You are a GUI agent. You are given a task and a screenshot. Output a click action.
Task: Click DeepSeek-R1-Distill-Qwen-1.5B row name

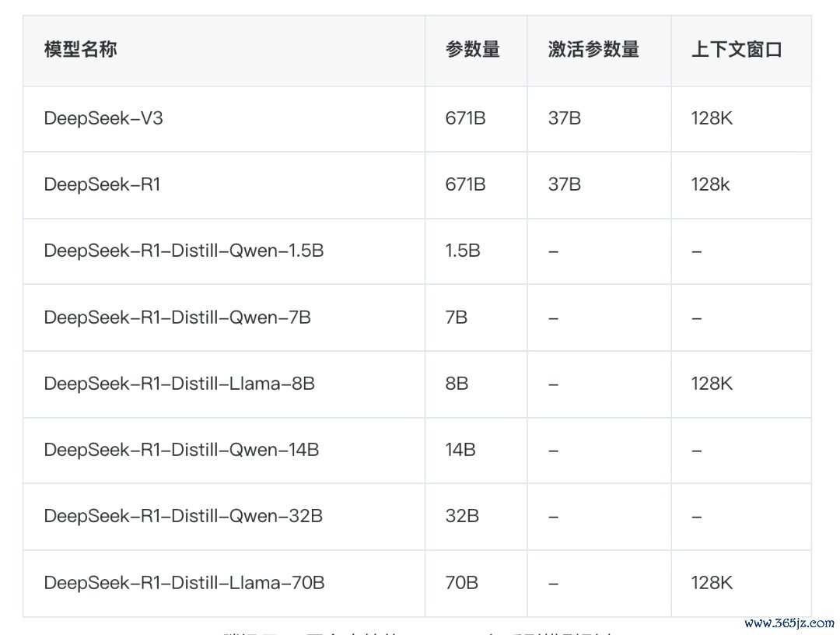pyautogui.click(x=184, y=251)
